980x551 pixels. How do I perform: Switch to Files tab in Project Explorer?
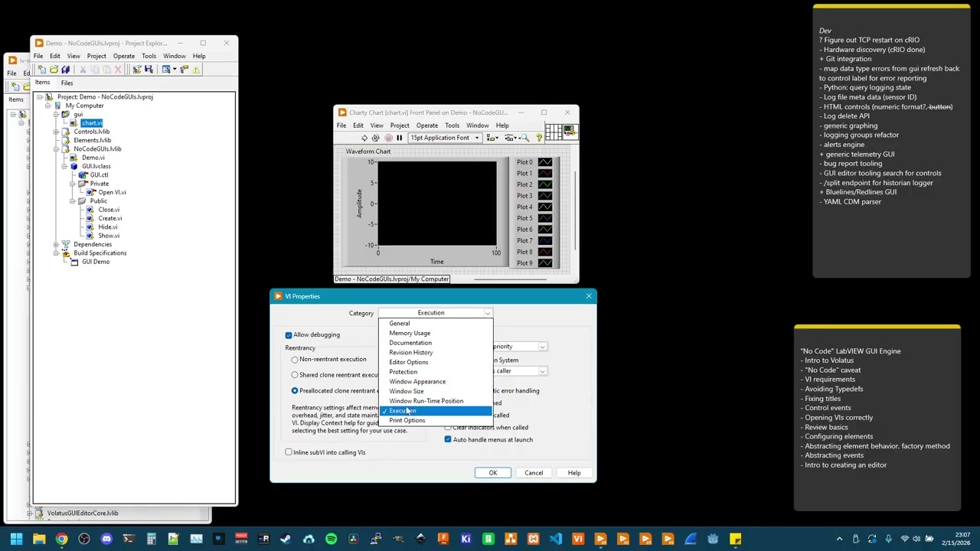[x=67, y=83]
